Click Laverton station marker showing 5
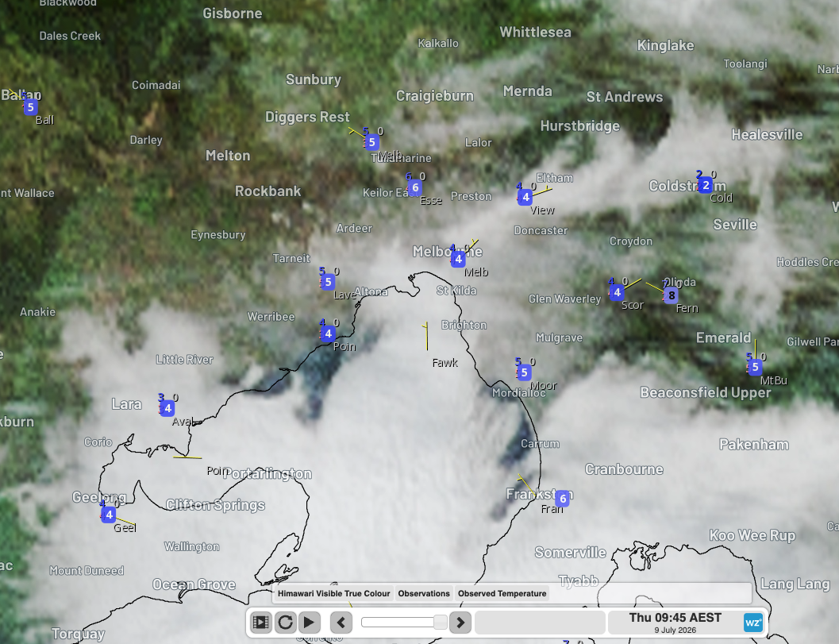 pyautogui.click(x=328, y=282)
